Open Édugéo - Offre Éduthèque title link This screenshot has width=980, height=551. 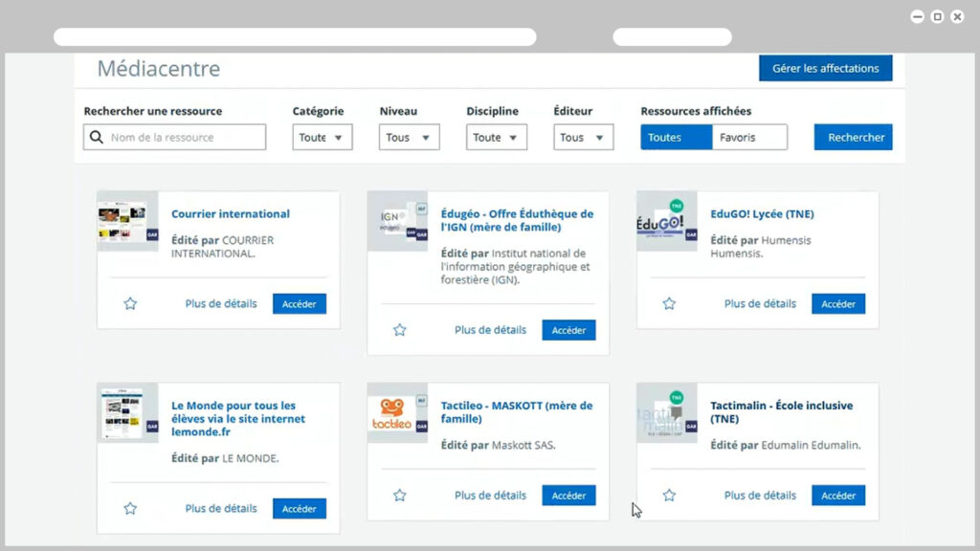point(517,220)
